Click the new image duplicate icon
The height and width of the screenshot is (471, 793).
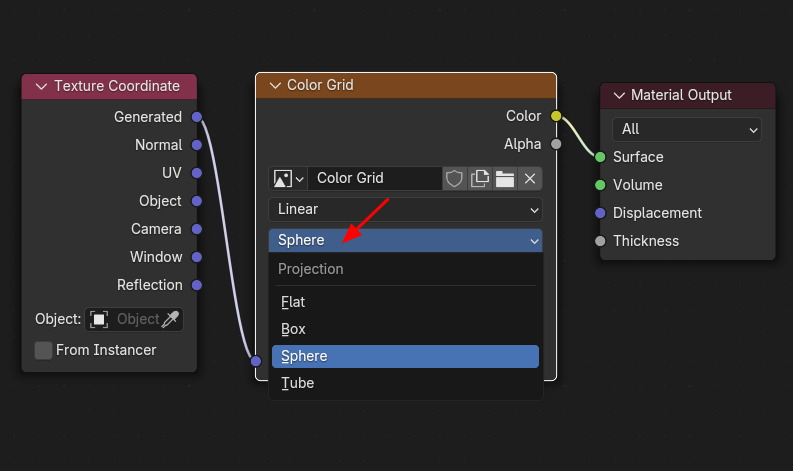[x=479, y=179]
